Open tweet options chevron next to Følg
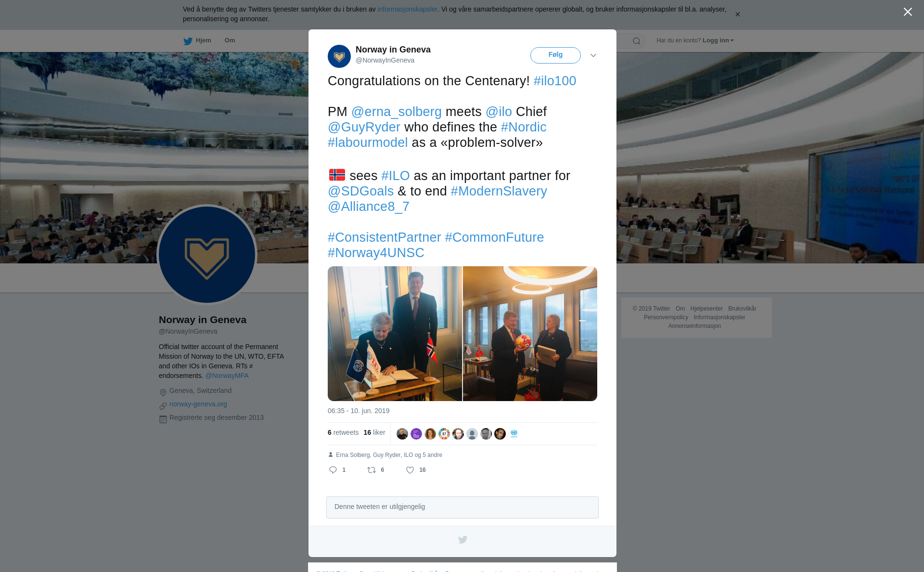This screenshot has width=924, height=572. [593, 55]
